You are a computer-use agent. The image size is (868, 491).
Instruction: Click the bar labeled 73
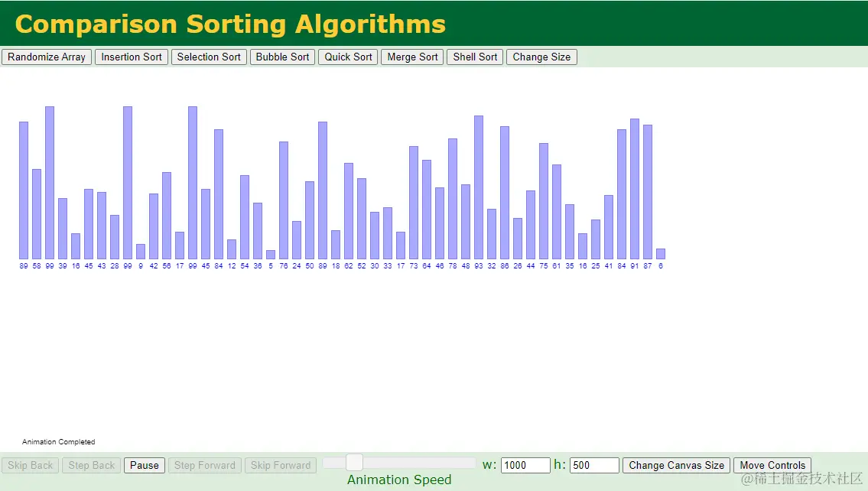pyautogui.click(x=414, y=203)
